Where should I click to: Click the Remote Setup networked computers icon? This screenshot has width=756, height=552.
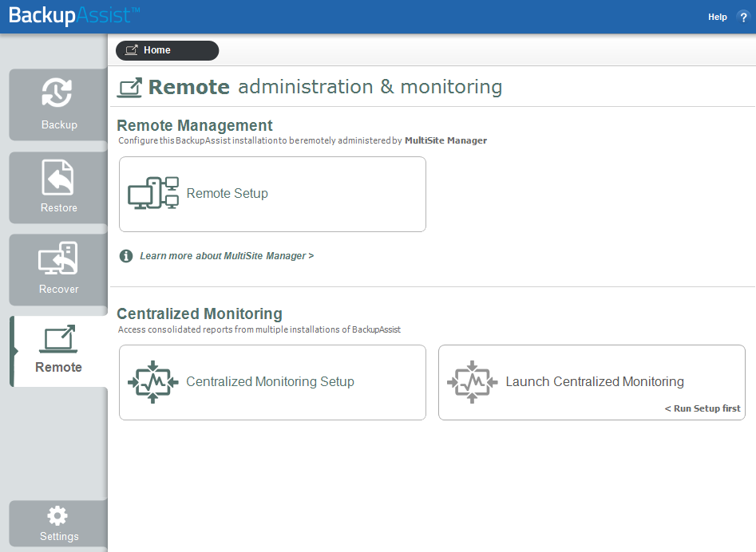coord(153,193)
